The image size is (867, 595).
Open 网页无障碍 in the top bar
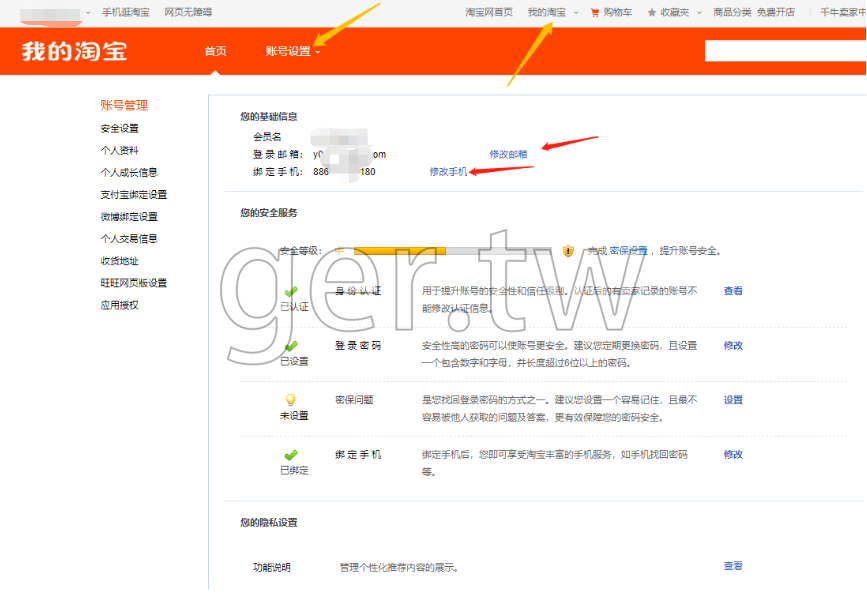[x=188, y=12]
